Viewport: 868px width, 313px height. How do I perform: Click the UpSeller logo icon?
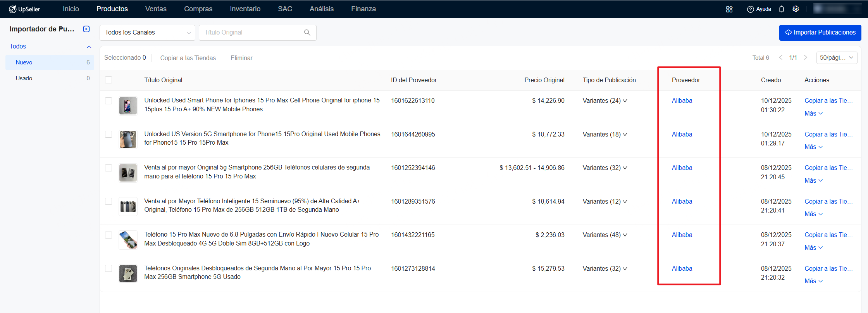[13, 9]
